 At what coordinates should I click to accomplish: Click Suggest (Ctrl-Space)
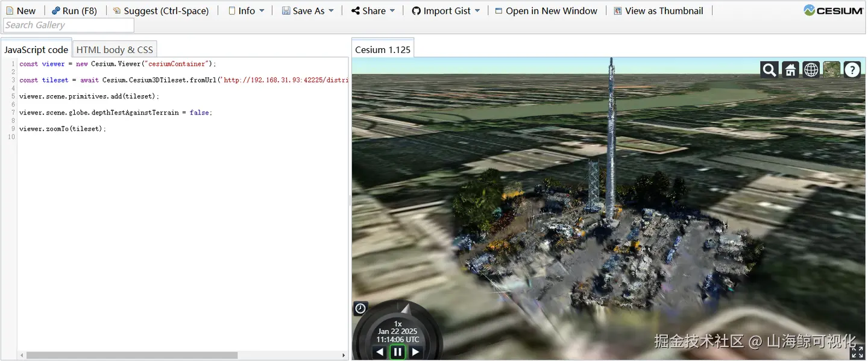[x=160, y=11]
